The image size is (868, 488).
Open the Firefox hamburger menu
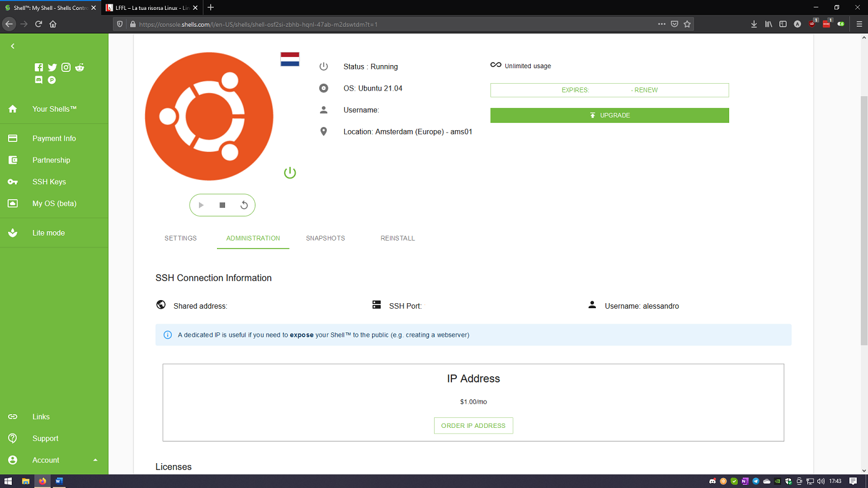[859, 24]
